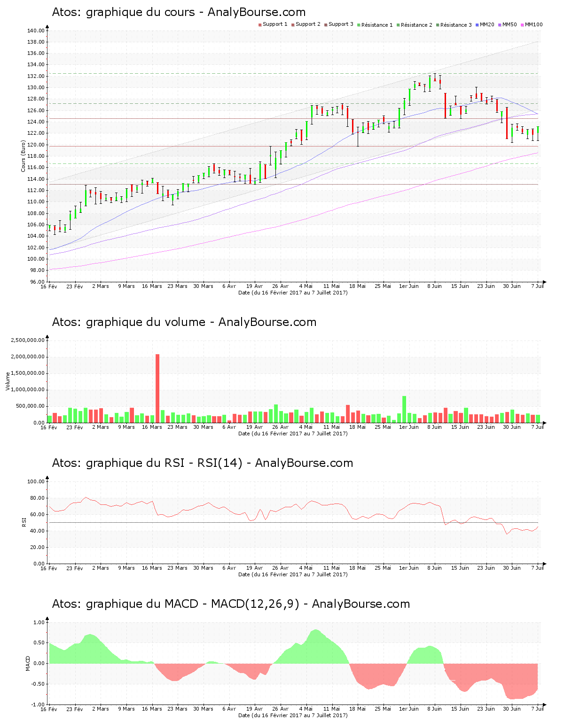This screenshot has width=564, height=728.
Task: Click the '26 Avr' label under MACD chart
Action: pyautogui.click(x=281, y=709)
